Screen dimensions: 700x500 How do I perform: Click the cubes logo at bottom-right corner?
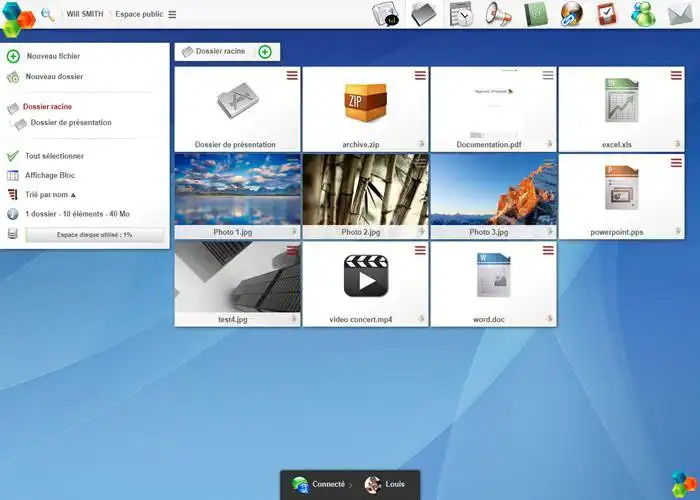684,484
